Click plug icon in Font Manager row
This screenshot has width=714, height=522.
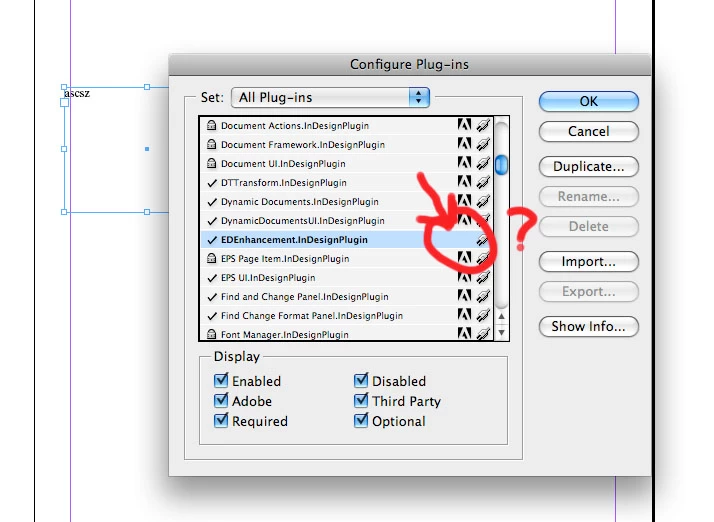pos(483,334)
